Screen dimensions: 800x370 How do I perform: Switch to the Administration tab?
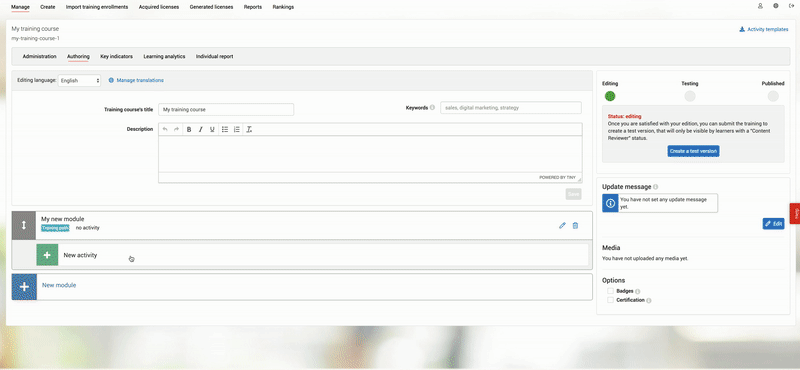(39, 57)
